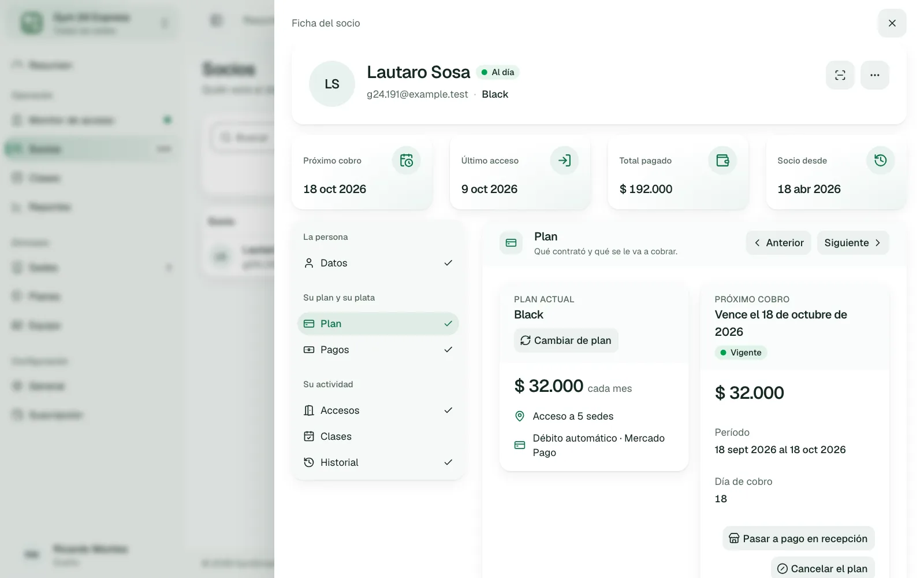Click the Vigente status badge
This screenshot has width=924, height=578.
(740, 353)
